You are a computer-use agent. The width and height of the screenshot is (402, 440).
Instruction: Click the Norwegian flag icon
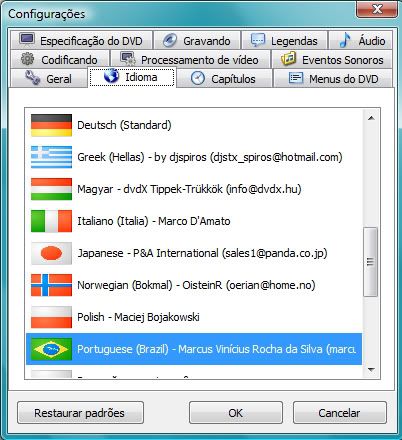click(51, 285)
